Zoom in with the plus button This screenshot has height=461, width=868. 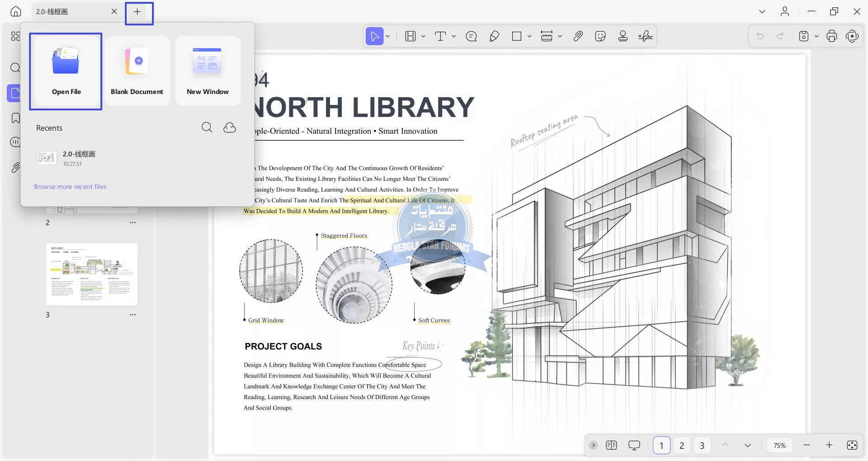829,446
